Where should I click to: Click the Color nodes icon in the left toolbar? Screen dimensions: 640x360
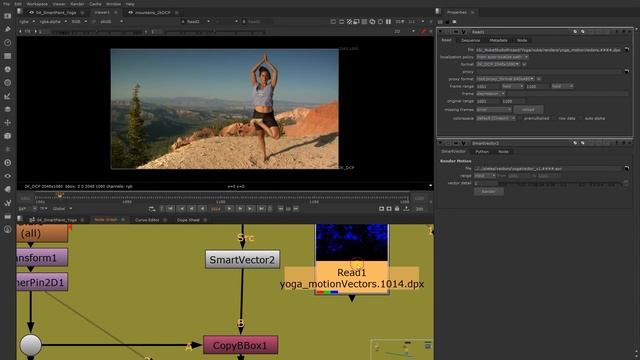click(x=7, y=69)
